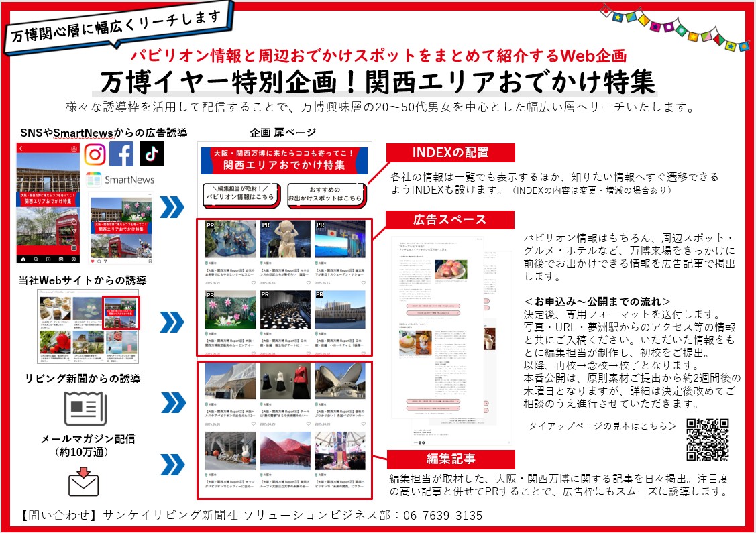Screen dimensions: 756x533
Task: Click the SmartNews wordmark text
Action: [129, 180]
